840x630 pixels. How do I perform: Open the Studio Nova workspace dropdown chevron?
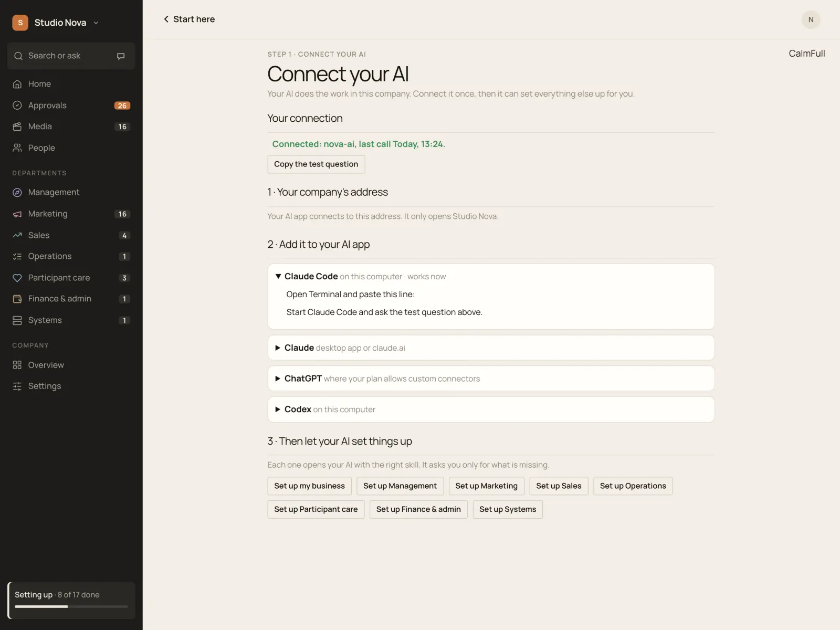click(x=96, y=23)
